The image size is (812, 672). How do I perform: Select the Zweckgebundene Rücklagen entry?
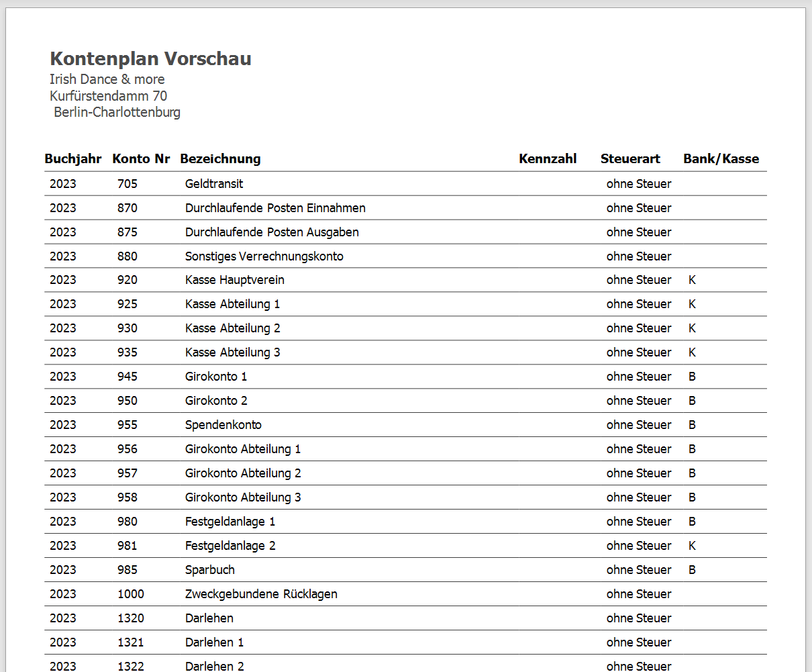(261, 593)
